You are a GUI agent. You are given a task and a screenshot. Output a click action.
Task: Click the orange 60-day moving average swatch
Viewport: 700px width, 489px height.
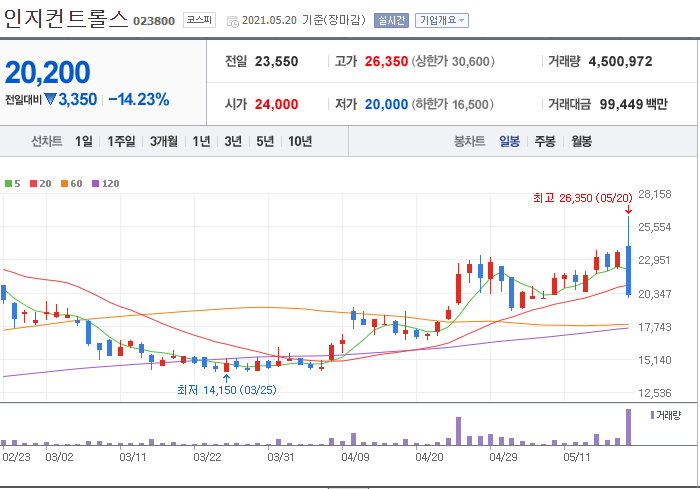(x=64, y=184)
